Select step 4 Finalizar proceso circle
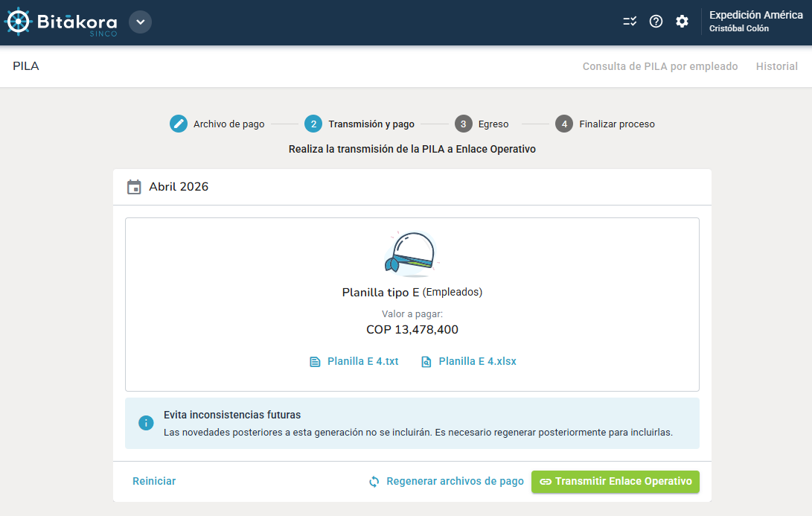The width and height of the screenshot is (812, 516). pyautogui.click(x=564, y=124)
